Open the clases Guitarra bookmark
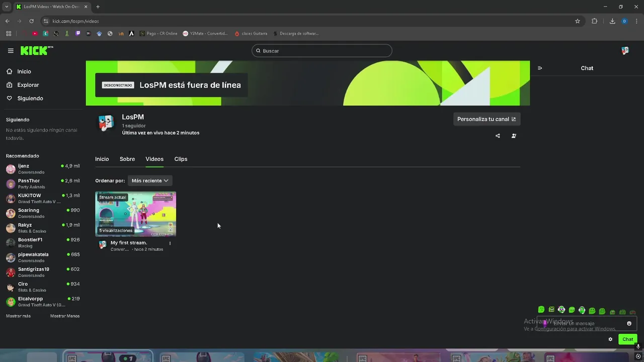The width and height of the screenshot is (644, 362). click(251, 34)
